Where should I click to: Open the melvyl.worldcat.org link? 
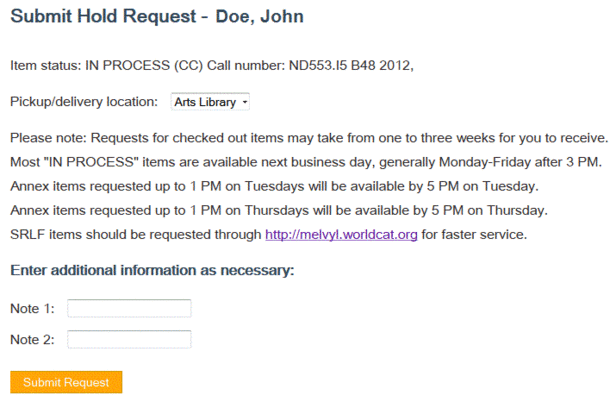click(341, 235)
